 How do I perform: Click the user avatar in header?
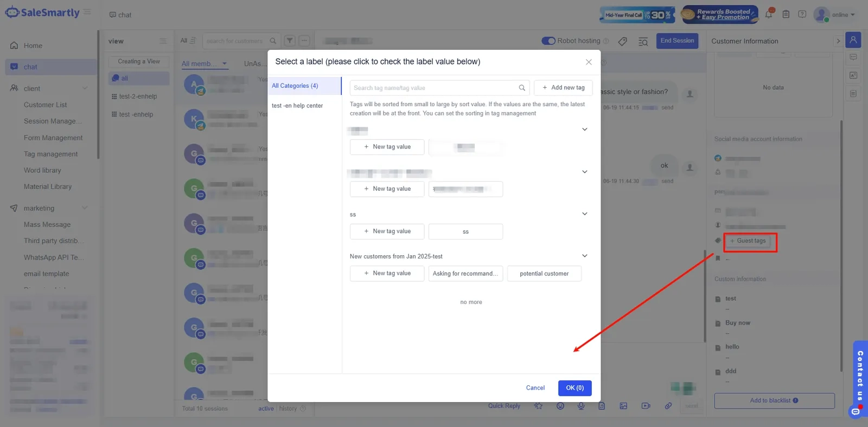(x=821, y=15)
